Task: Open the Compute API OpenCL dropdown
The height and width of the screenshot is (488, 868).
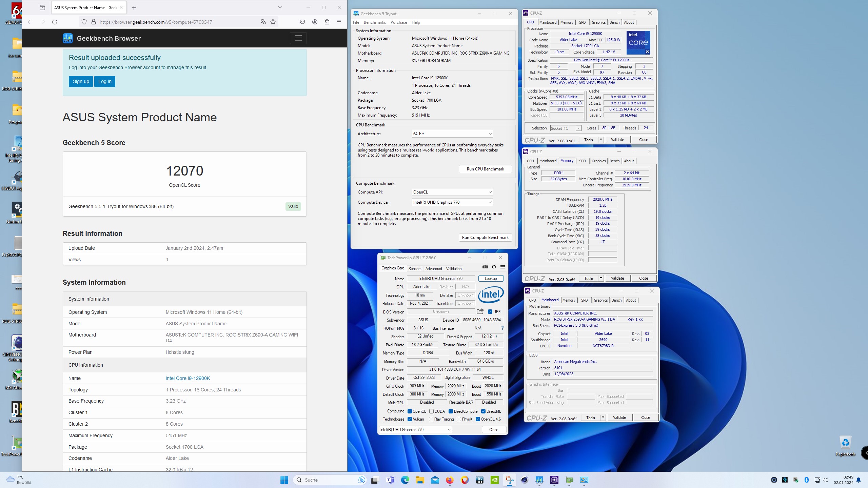Action: [x=452, y=192]
